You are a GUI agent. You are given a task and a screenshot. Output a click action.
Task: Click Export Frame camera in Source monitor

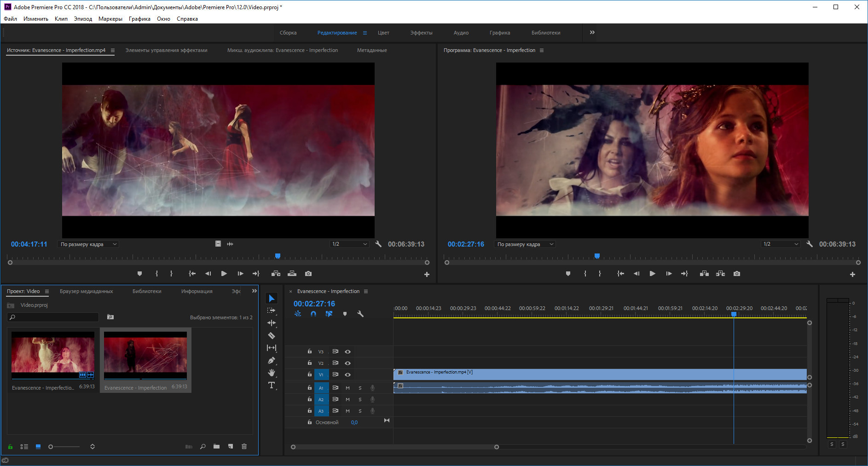pyautogui.click(x=308, y=274)
